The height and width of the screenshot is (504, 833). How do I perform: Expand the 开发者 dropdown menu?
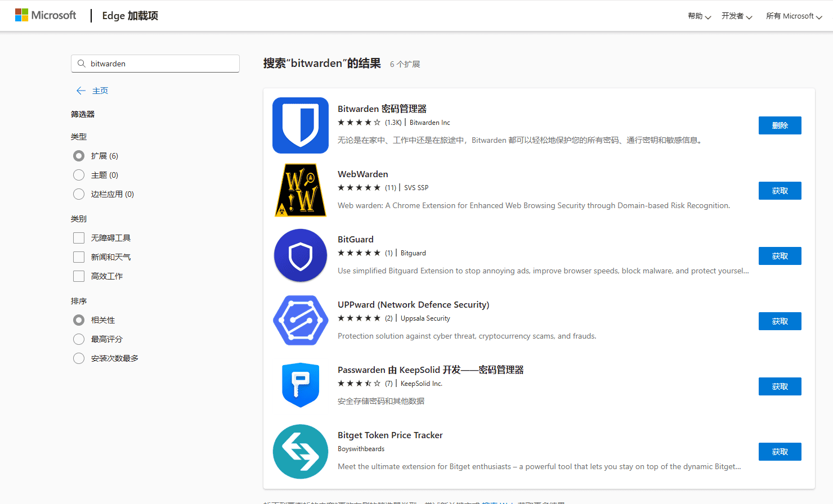(737, 16)
